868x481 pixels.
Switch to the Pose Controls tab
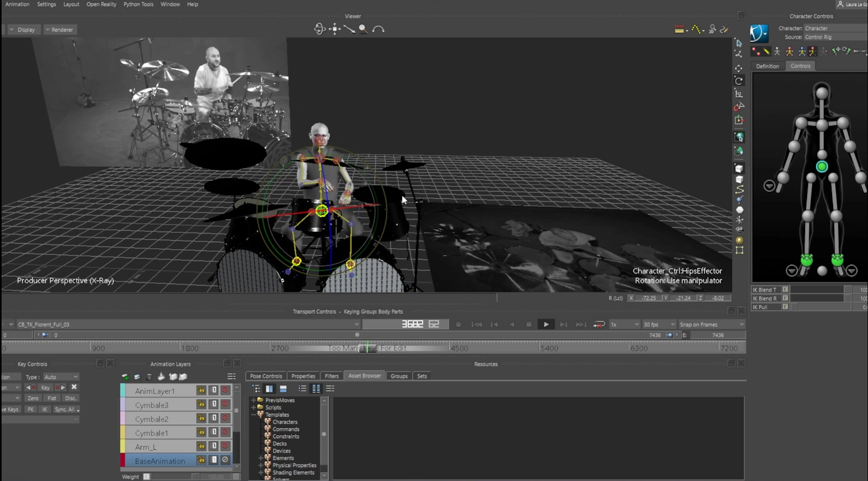266,376
